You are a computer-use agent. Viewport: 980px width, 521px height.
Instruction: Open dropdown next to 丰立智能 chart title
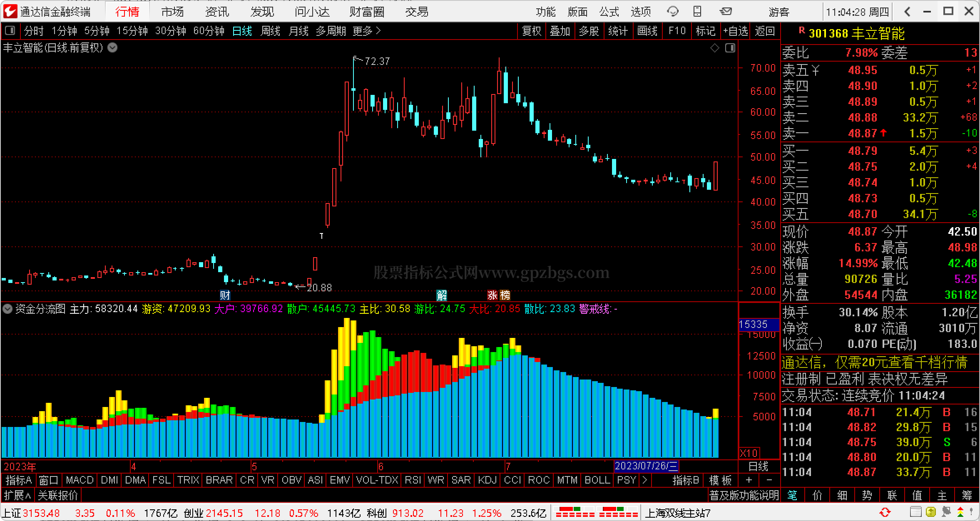(x=112, y=48)
